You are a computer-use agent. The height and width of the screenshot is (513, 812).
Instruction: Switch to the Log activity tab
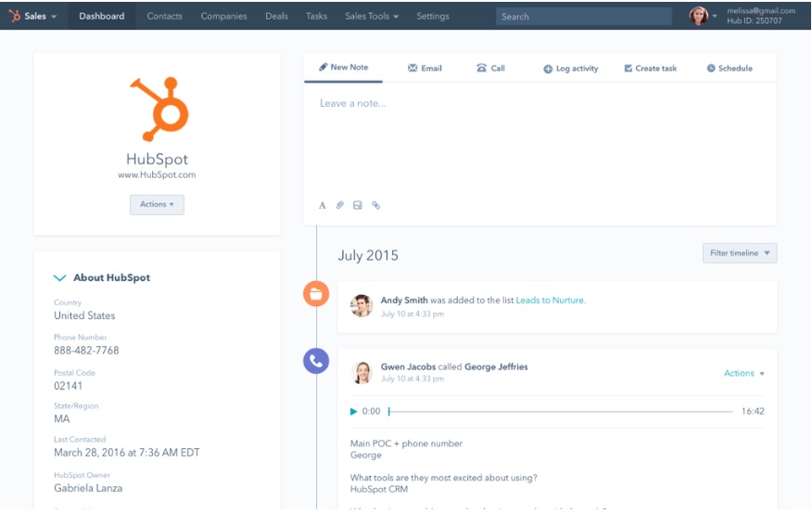[x=570, y=69]
